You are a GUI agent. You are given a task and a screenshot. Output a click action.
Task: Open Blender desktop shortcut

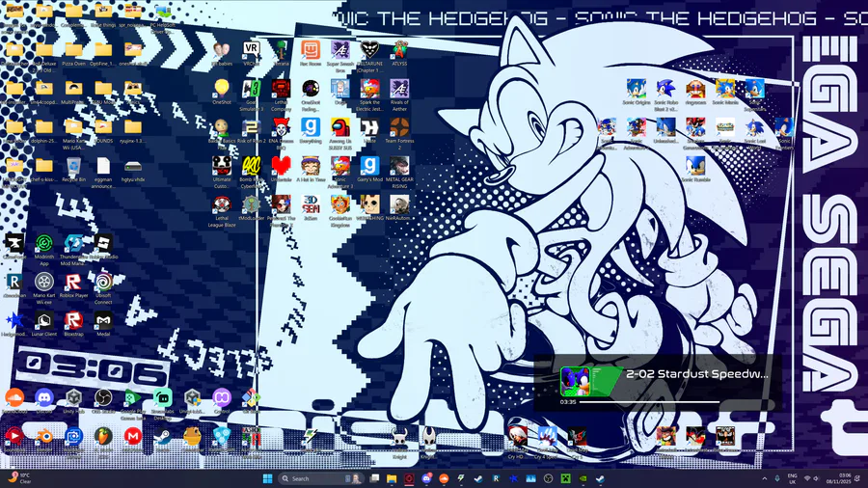(x=44, y=440)
